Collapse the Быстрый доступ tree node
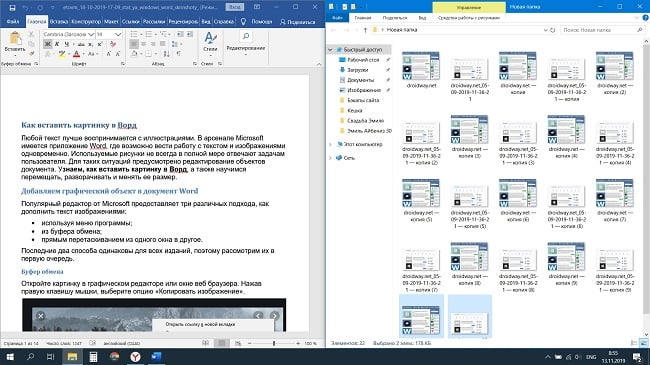 tap(330, 49)
